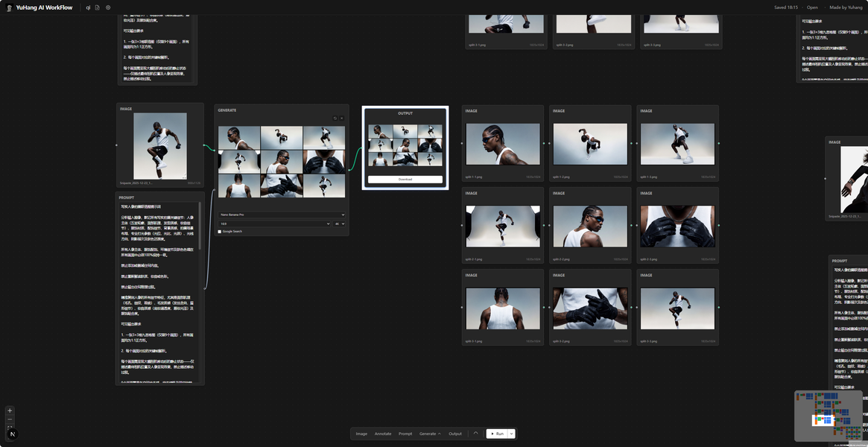
Task: Open the Run options dropdown arrow
Action: 512,434
